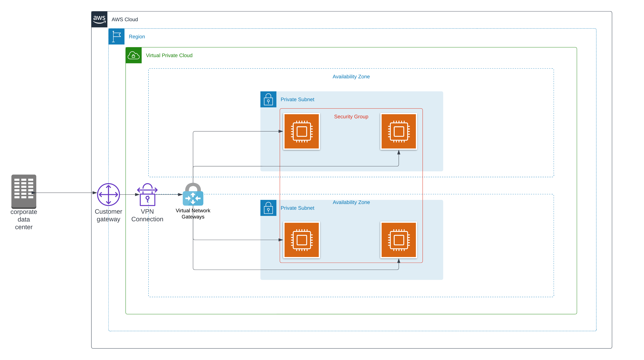Select the Region flag icon
The width and height of the screenshot is (644, 360).
117,37
